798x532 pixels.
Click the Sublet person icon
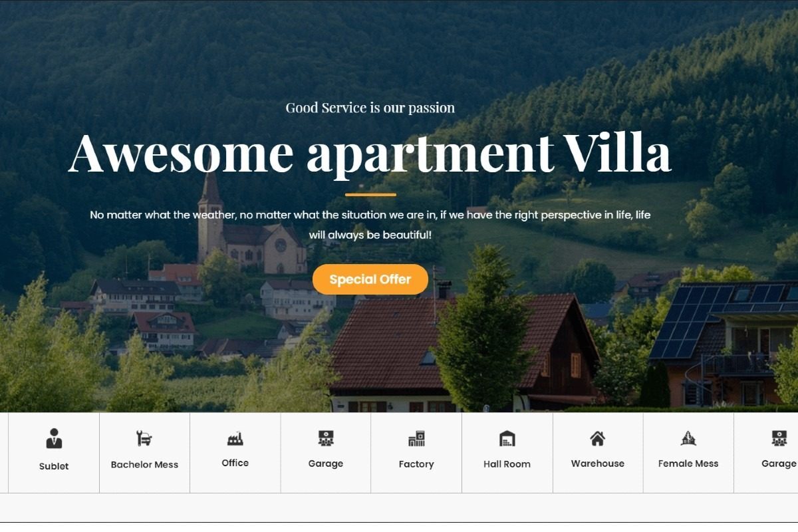click(54, 439)
